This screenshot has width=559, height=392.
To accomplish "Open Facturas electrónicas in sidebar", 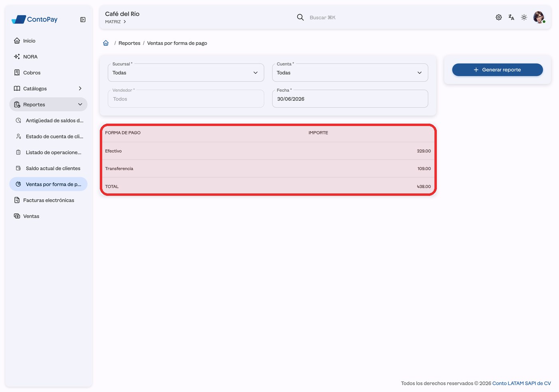I will [48, 200].
